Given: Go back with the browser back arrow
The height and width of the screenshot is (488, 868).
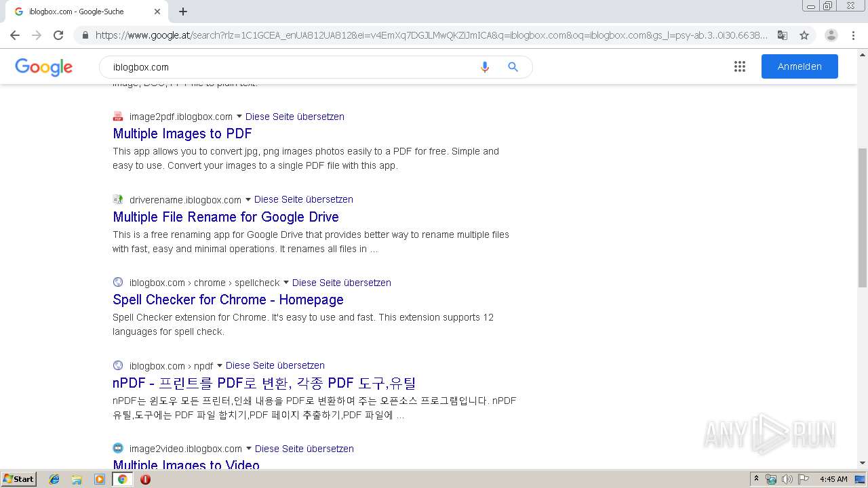Looking at the screenshot, I should click(x=15, y=35).
